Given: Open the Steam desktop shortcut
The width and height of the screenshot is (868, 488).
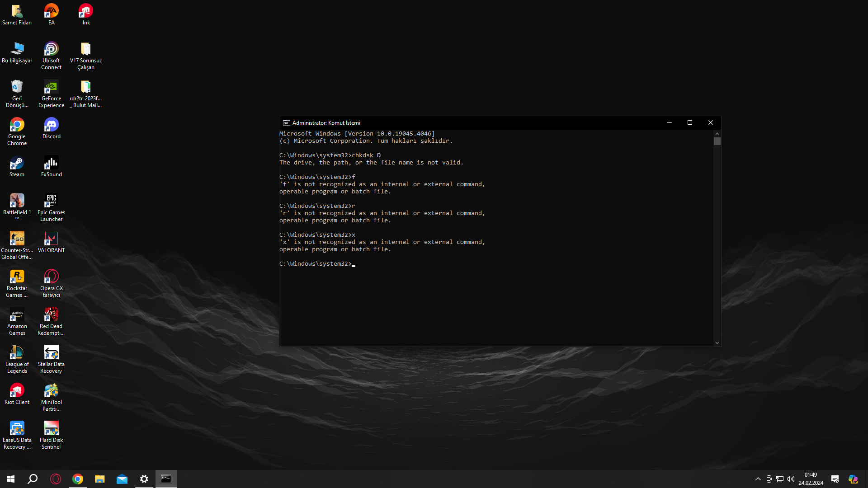Looking at the screenshot, I should coord(17,166).
